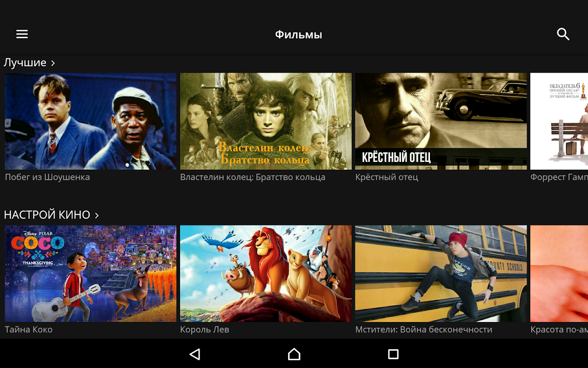This screenshot has height=368, width=588.
Task: Select the title text Красота по-американски
Action: point(559,329)
